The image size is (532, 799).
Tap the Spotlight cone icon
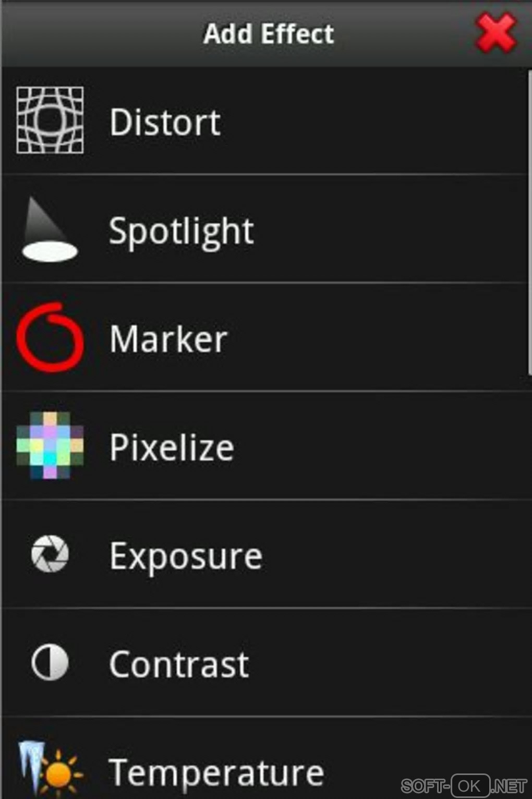tap(50, 230)
